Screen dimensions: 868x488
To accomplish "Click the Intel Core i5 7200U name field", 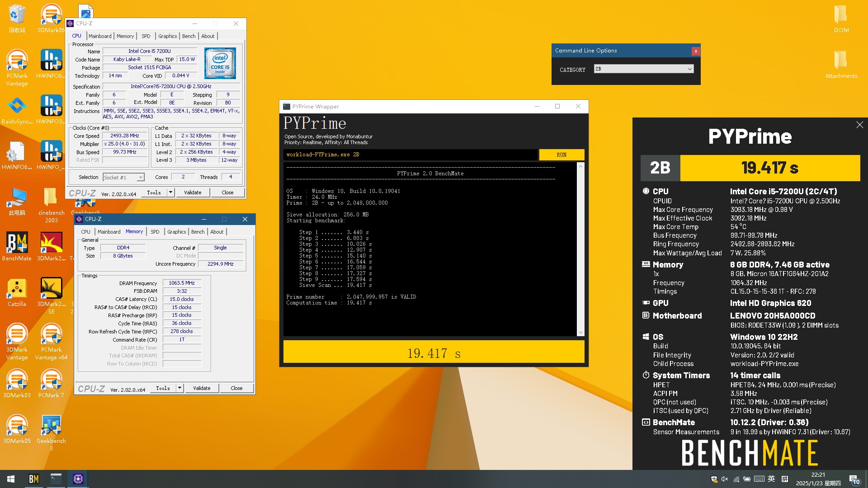I will [x=150, y=52].
